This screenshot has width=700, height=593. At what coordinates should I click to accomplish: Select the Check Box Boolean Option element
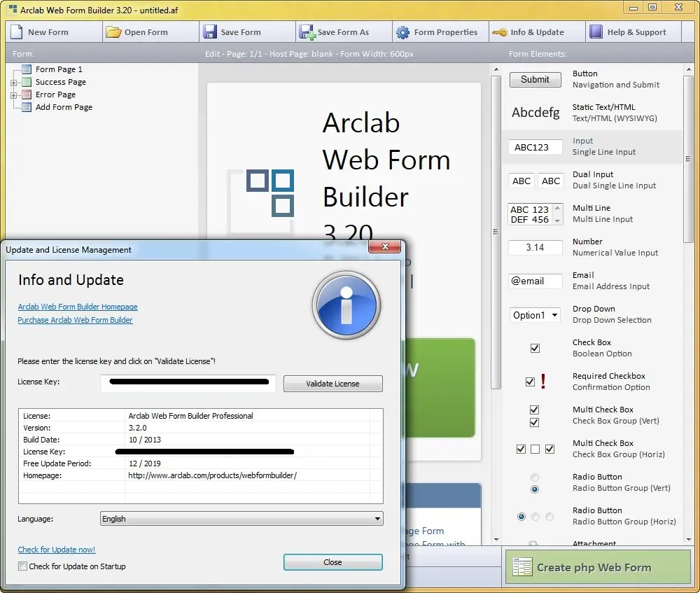[535, 348]
